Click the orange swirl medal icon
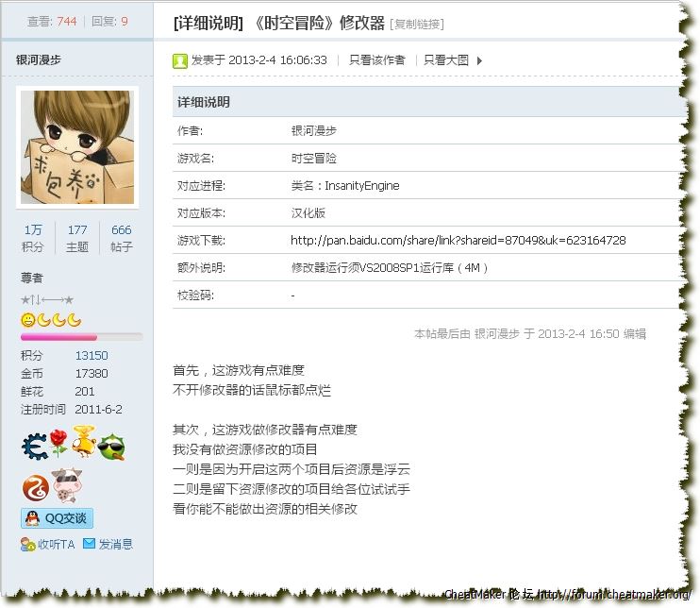Image resolution: width=700 pixels, height=608 pixels. [35, 486]
